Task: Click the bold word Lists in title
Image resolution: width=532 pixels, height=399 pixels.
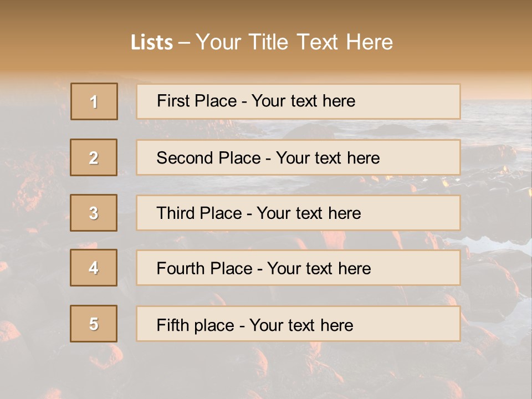Action: pyautogui.click(x=152, y=43)
